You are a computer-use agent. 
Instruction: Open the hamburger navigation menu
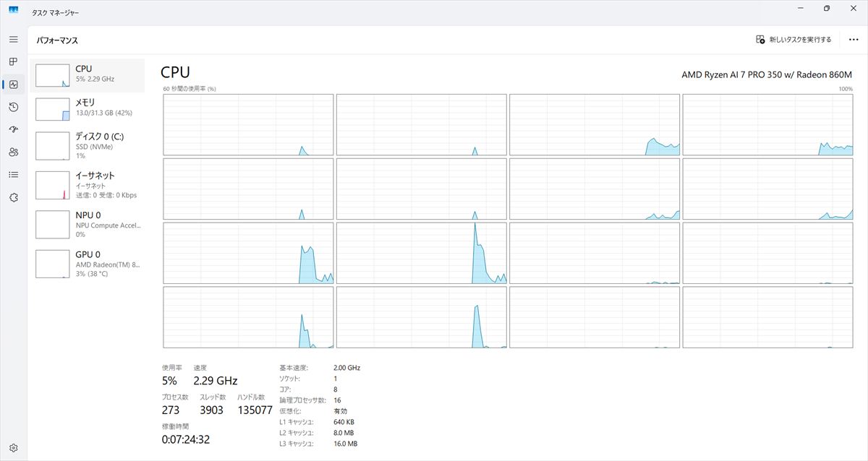click(13, 40)
